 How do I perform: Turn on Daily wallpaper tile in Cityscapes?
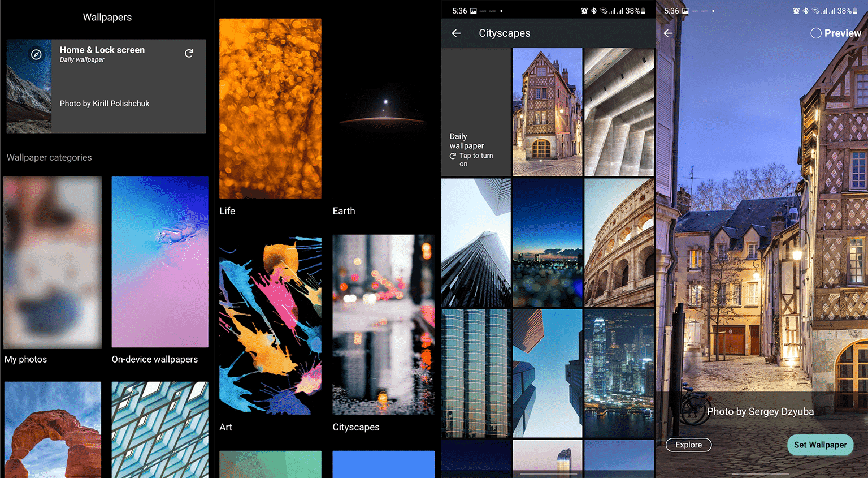[x=476, y=112]
